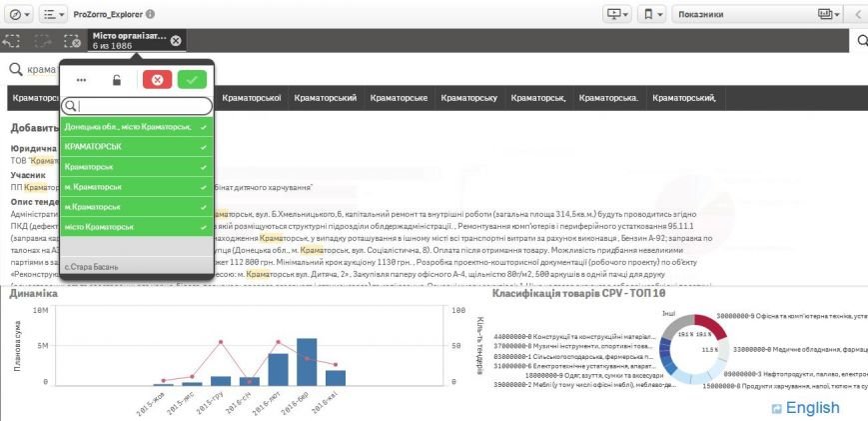
Task: Deselect Донецька обл., місто Краматорськ value
Action: (x=137, y=127)
